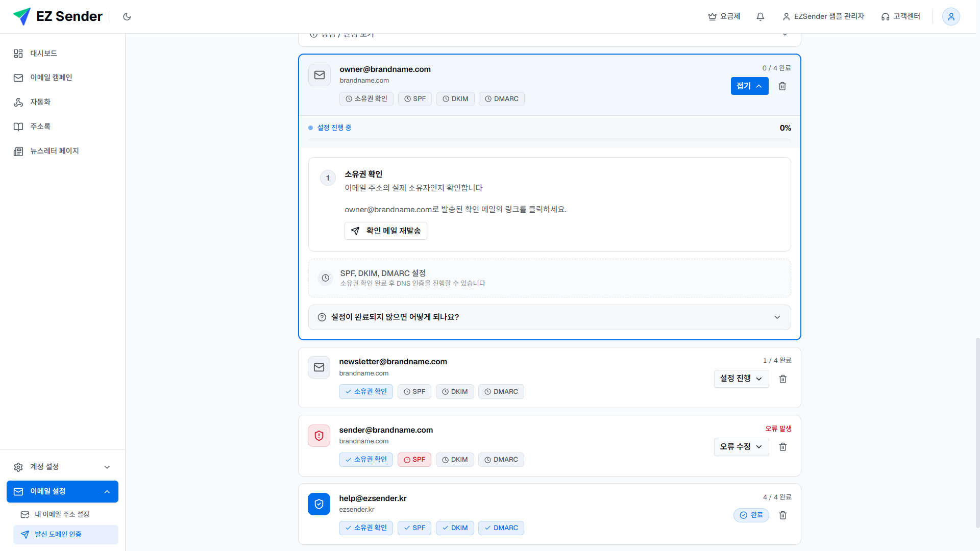Click SPF, DKIM, DMARC 설정 pending step
The height and width of the screenshot is (551, 980).
click(550, 278)
